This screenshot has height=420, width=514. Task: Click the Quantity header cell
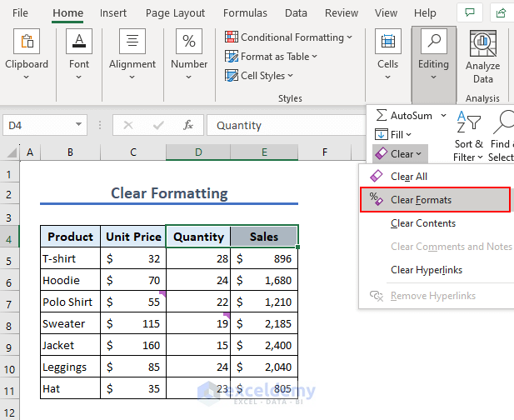(x=198, y=237)
